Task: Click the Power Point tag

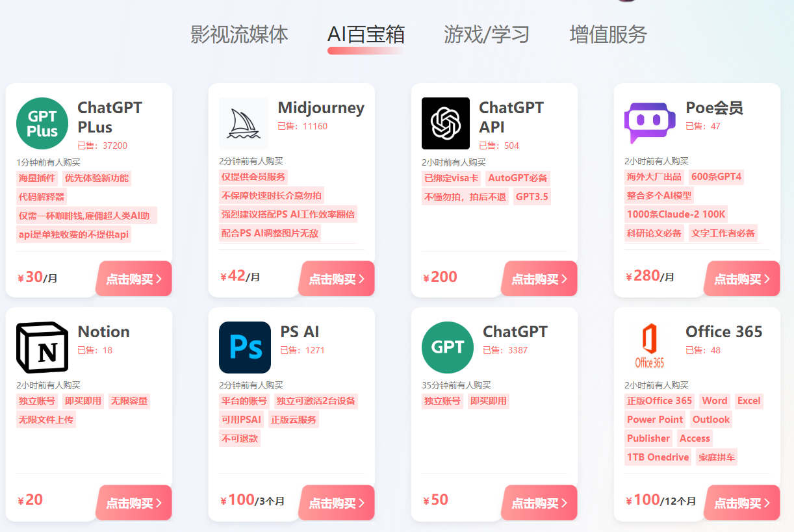Action: coord(655,420)
